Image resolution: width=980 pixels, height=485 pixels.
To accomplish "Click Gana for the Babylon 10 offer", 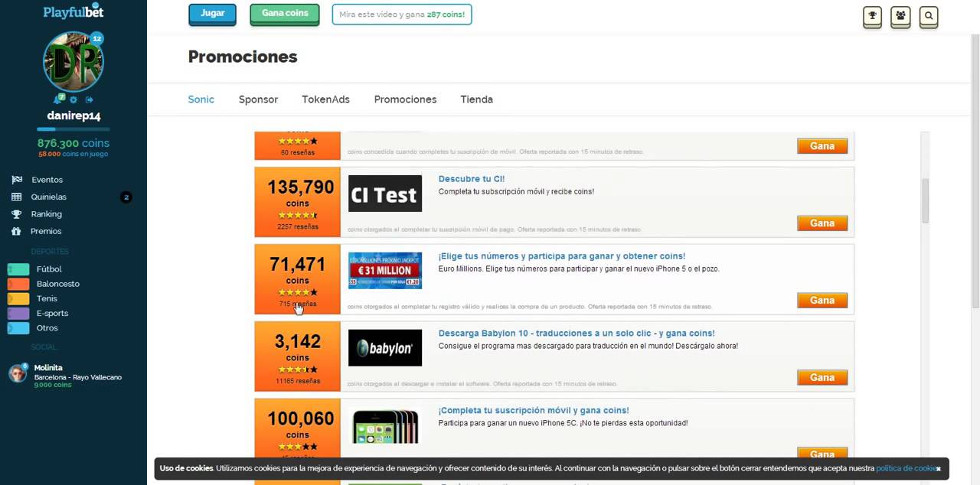I will coord(822,378).
